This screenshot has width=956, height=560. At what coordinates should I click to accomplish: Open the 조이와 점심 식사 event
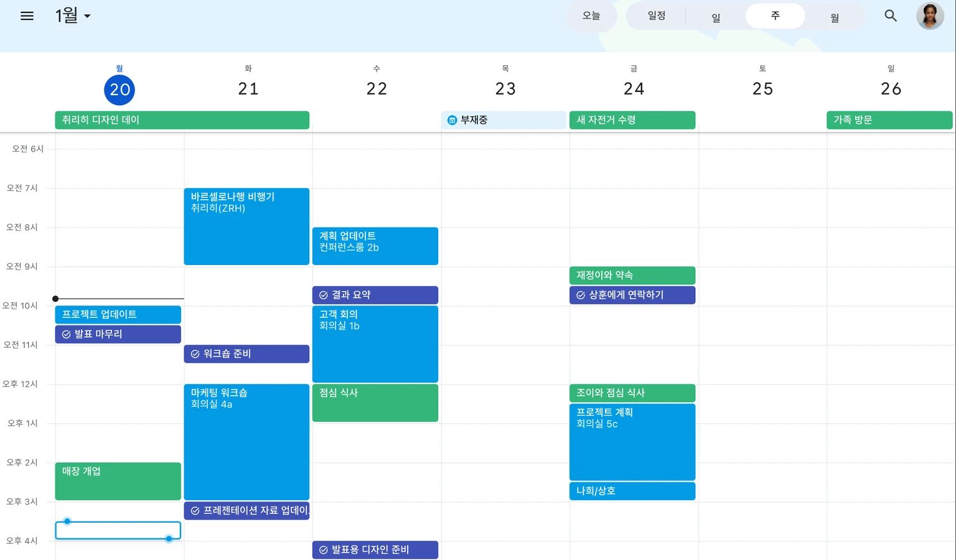[x=632, y=393]
